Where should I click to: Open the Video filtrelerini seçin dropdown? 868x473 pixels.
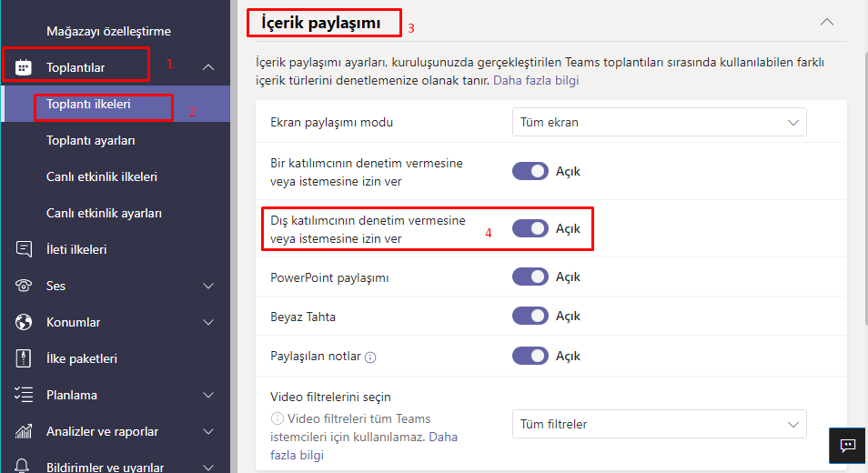click(659, 424)
